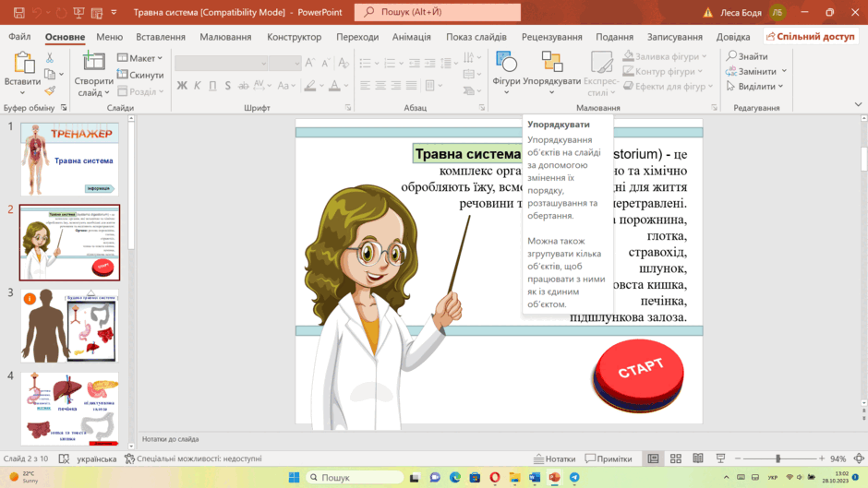
Task: Click the Скинути reset button
Action: [x=140, y=75]
